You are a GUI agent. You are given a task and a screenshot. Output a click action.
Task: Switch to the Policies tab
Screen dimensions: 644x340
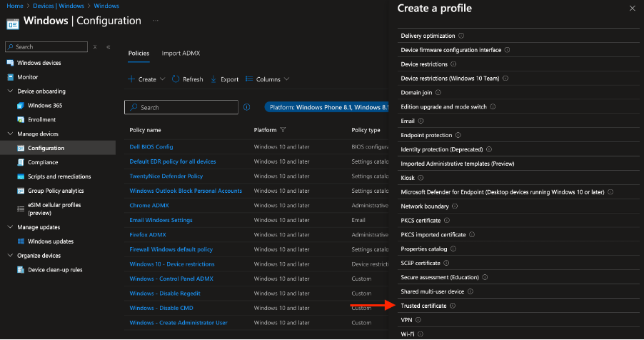click(x=139, y=53)
